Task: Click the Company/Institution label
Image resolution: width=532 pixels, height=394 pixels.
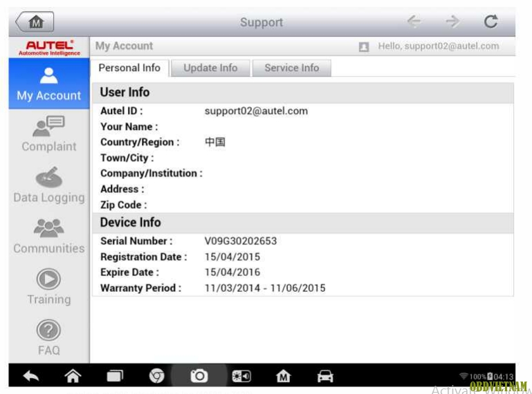Action: (x=152, y=173)
